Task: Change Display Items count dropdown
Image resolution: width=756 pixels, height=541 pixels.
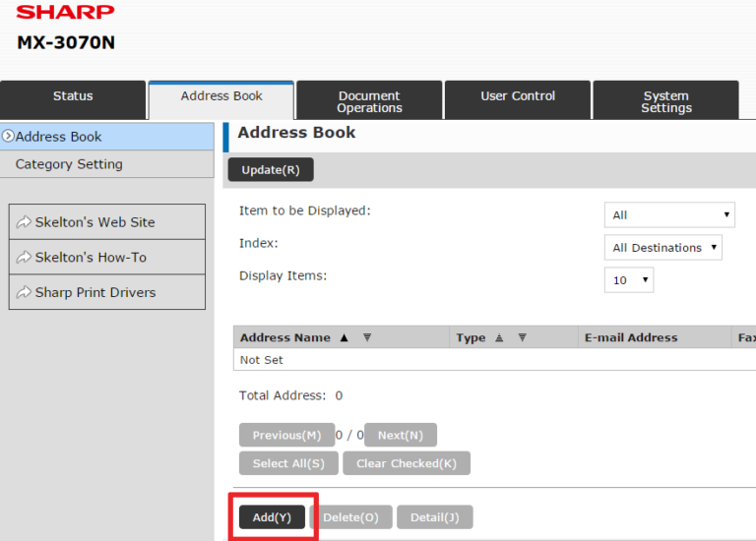Action: [629, 280]
